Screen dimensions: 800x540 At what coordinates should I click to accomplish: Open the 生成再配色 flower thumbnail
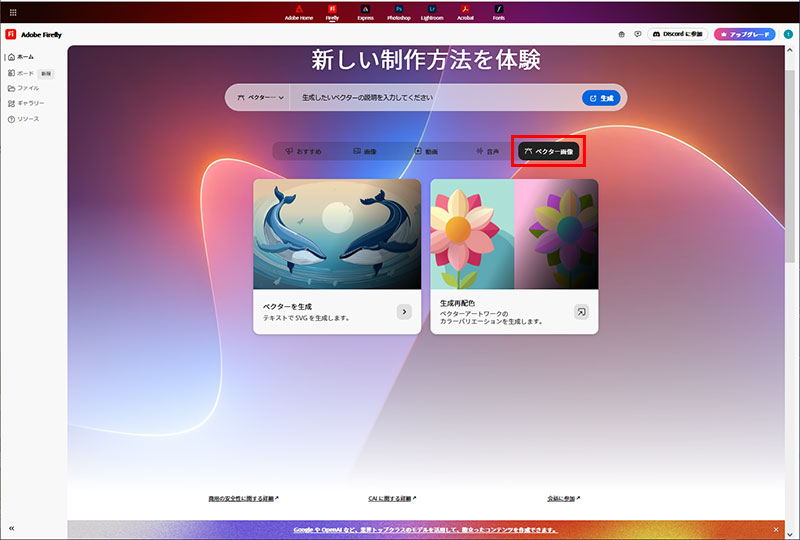(x=514, y=234)
